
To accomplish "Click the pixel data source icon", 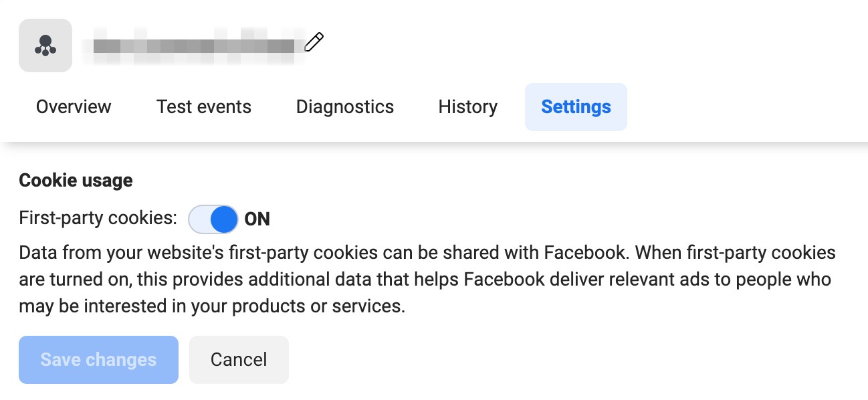I will tap(45, 45).
